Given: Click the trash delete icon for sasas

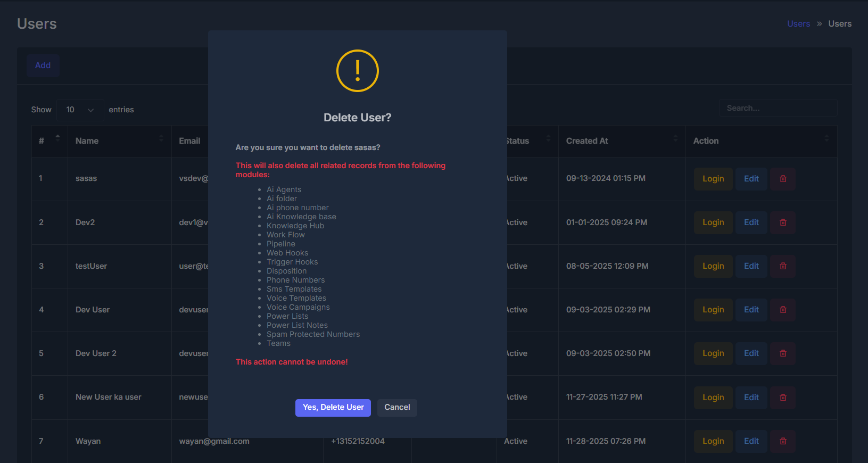Looking at the screenshot, I should pyautogui.click(x=783, y=179).
